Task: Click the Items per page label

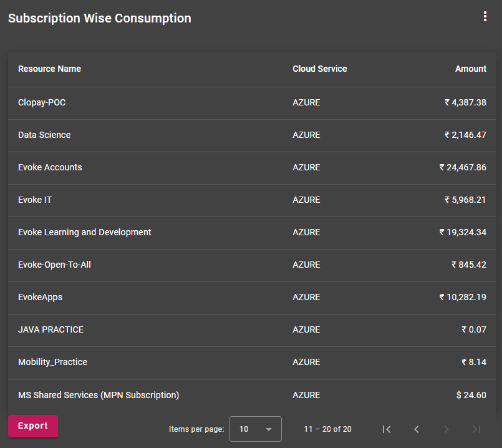Action: [196, 429]
